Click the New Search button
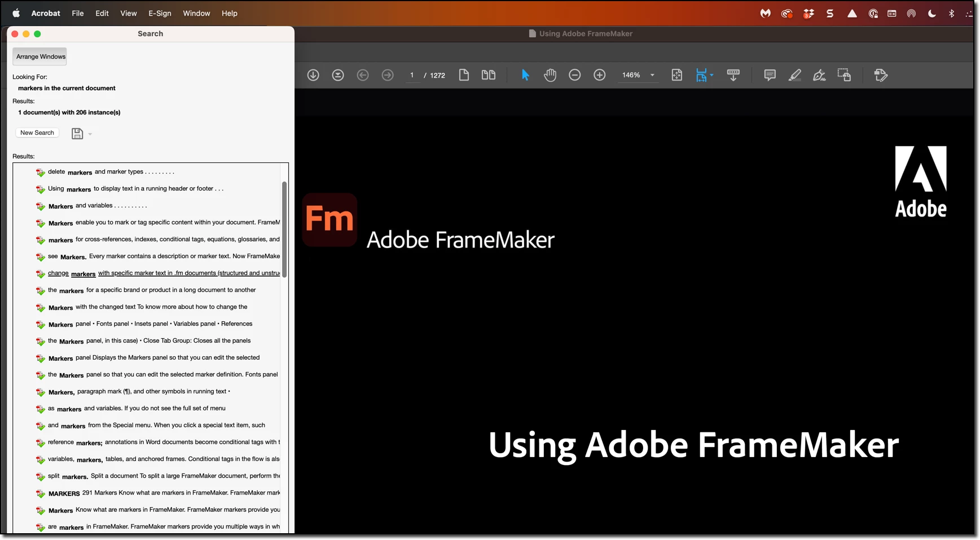This screenshot has width=980, height=540. 37,133
